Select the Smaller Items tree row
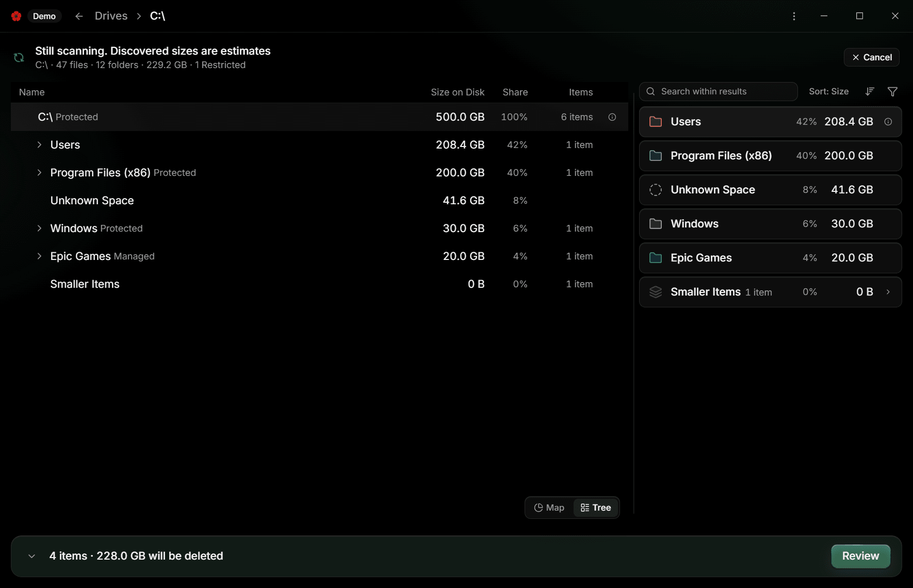Viewport: 913px width, 588px height. coord(319,284)
